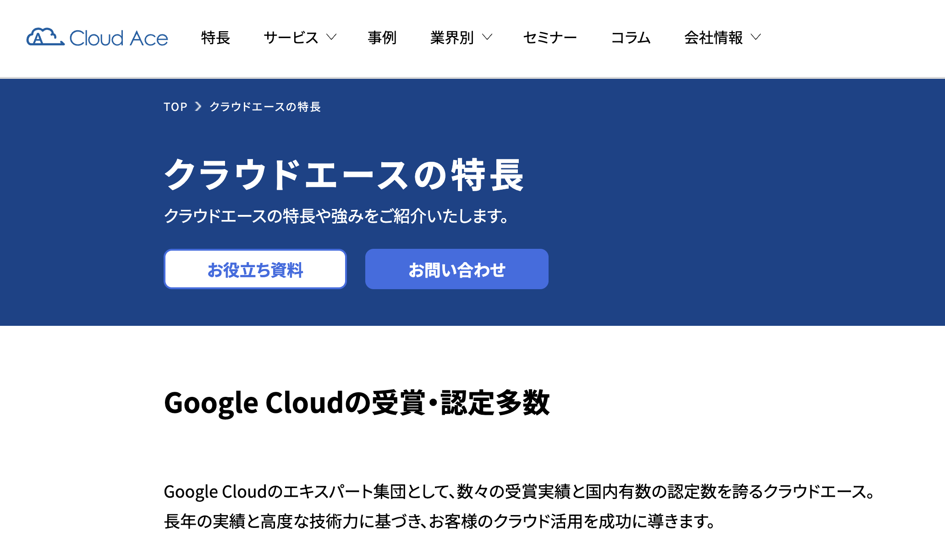This screenshot has height=560, width=945.
Task: Select the breadcrumb chevron separator after TOP
Action: point(198,107)
